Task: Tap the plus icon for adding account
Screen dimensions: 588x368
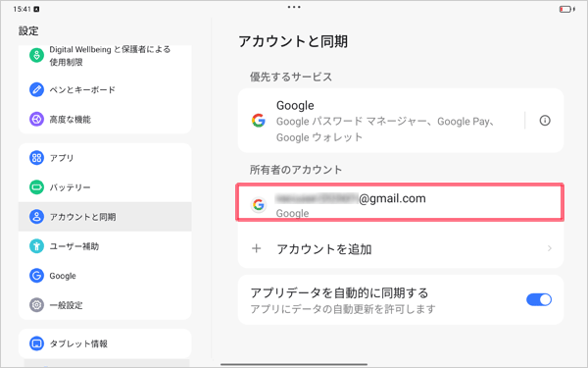Action: pyautogui.click(x=257, y=248)
